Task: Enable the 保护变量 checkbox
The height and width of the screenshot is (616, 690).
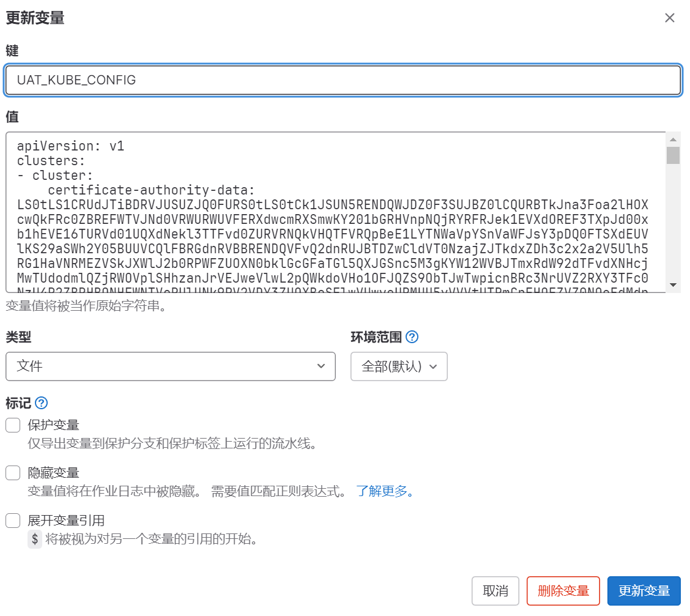Action: click(13, 425)
